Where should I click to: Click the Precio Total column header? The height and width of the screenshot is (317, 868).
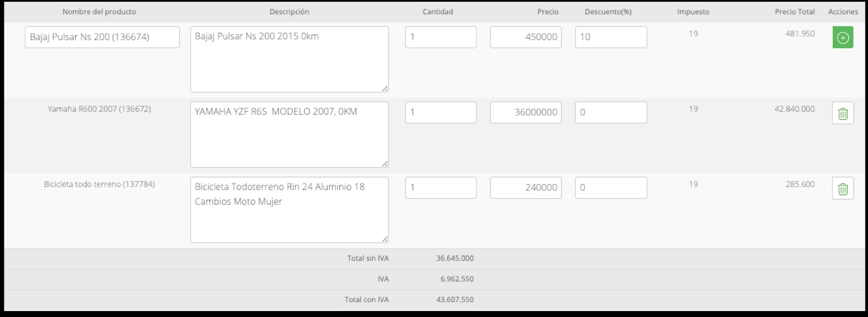(x=794, y=12)
